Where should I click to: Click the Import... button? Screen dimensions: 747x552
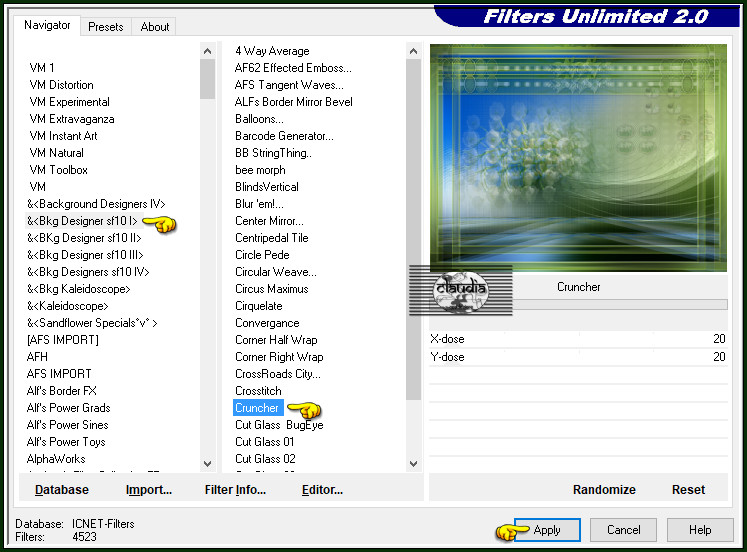pos(149,490)
